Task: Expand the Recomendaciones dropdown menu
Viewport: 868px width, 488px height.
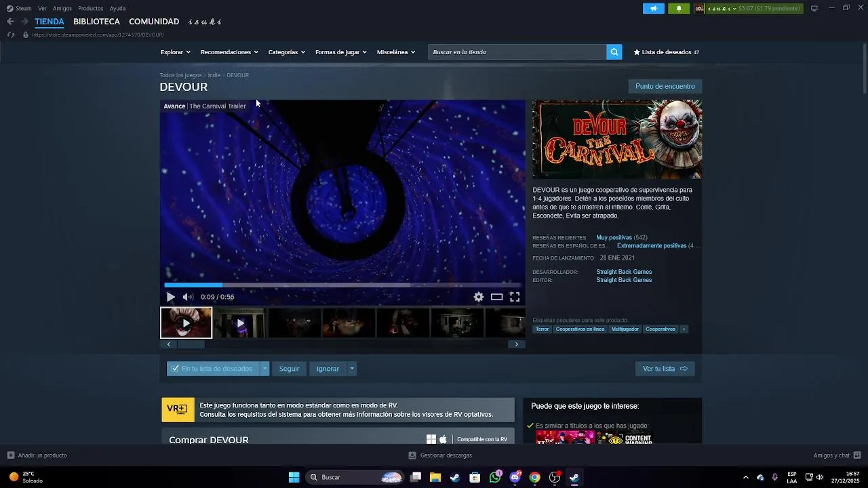Action: [x=229, y=52]
